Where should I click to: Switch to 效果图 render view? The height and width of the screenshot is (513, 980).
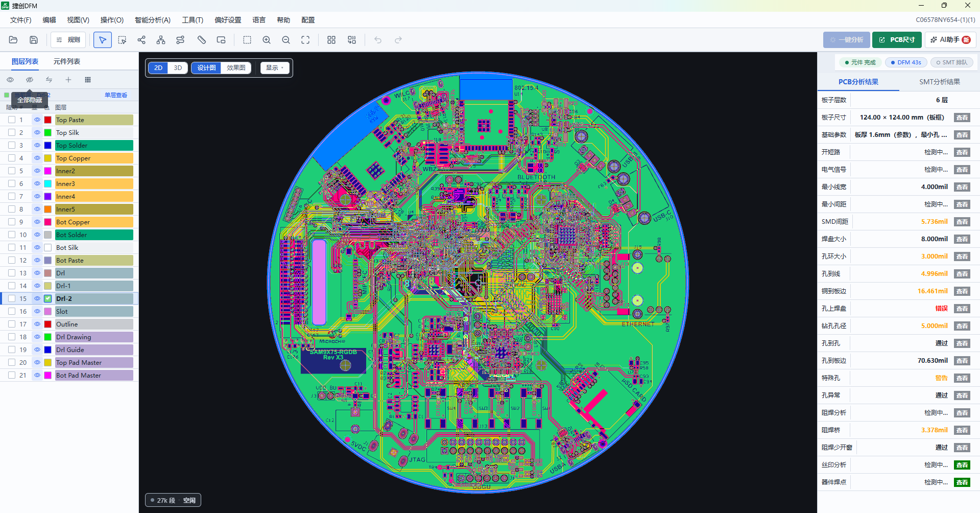point(236,68)
